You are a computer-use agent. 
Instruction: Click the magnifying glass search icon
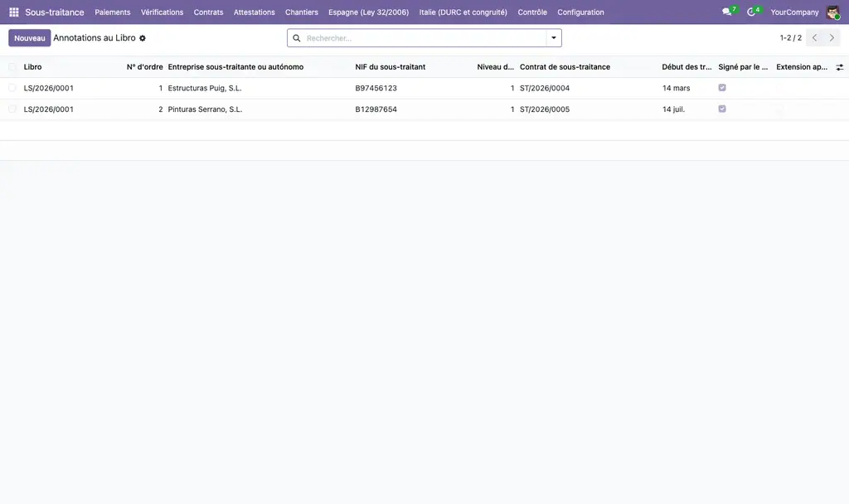click(x=297, y=38)
